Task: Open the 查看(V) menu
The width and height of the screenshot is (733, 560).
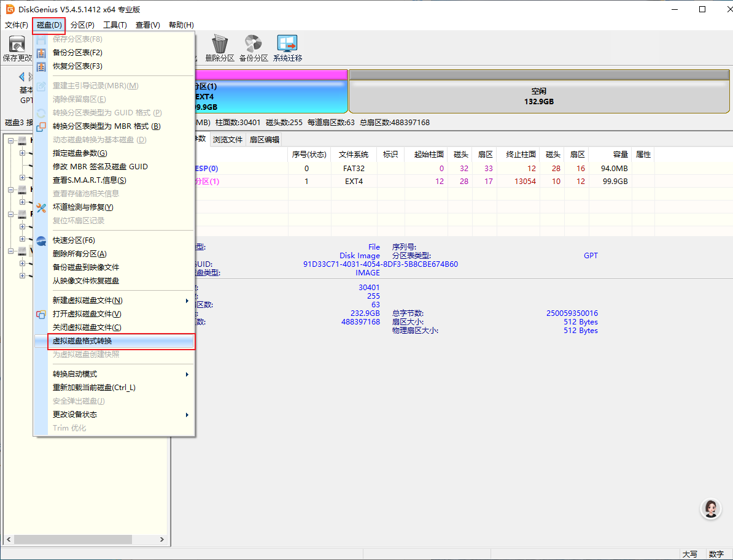Action: coord(148,25)
